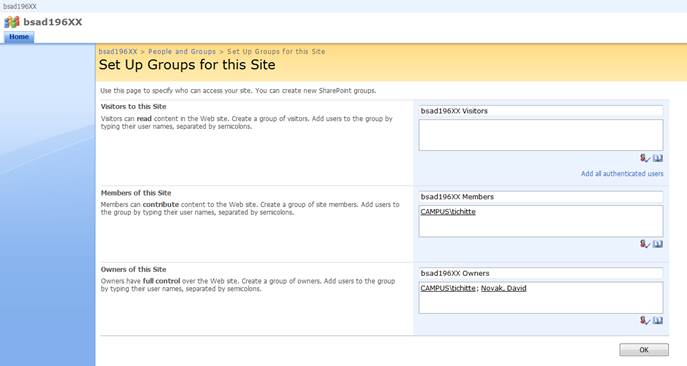Click the OK button

point(644,350)
